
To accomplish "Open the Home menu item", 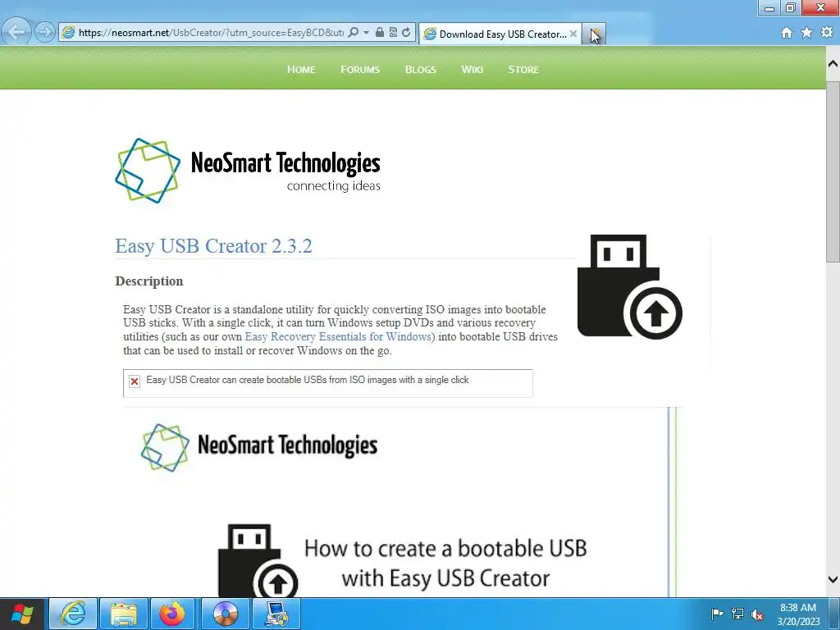I will tap(301, 70).
